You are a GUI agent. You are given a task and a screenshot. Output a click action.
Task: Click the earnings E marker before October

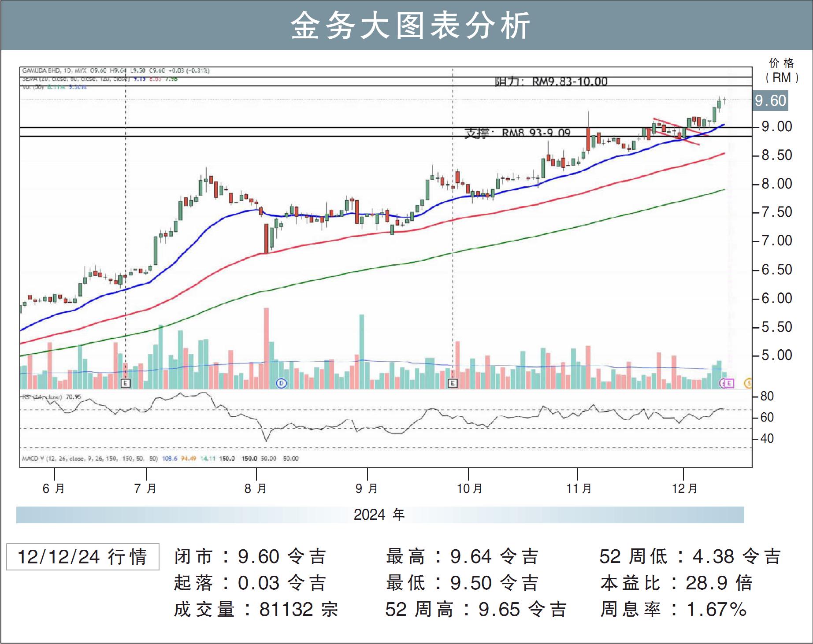(x=453, y=383)
